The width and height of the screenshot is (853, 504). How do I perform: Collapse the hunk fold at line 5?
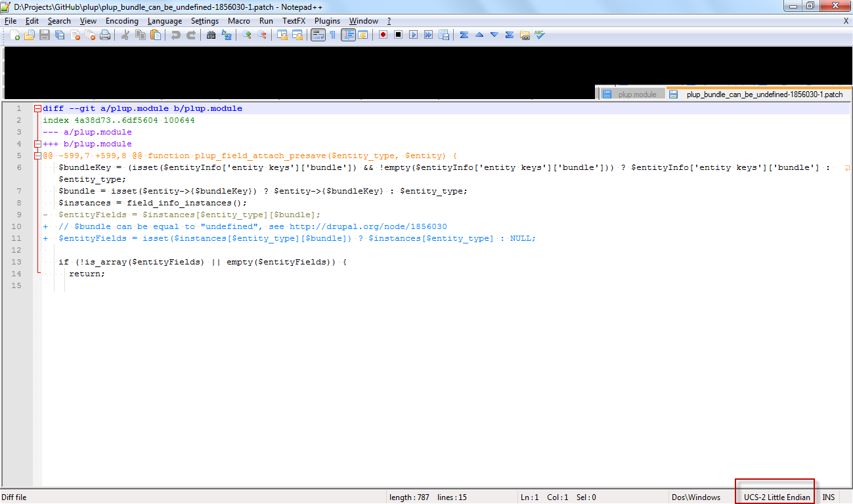coord(37,156)
